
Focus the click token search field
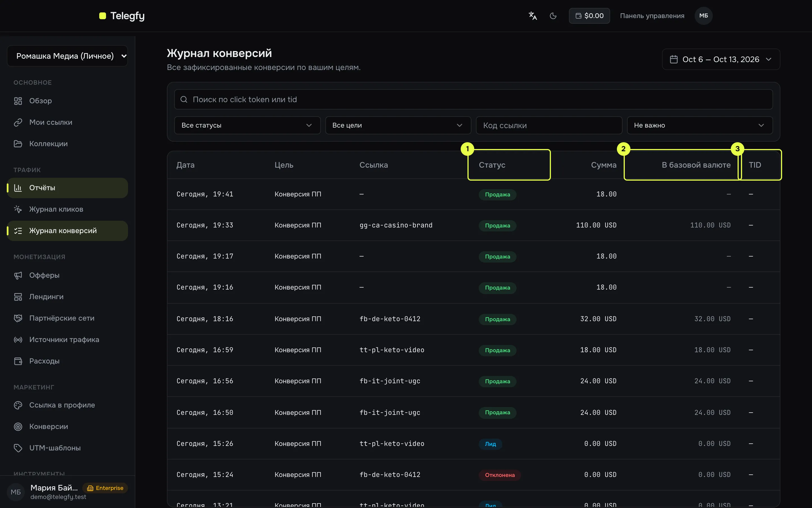[473, 99]
